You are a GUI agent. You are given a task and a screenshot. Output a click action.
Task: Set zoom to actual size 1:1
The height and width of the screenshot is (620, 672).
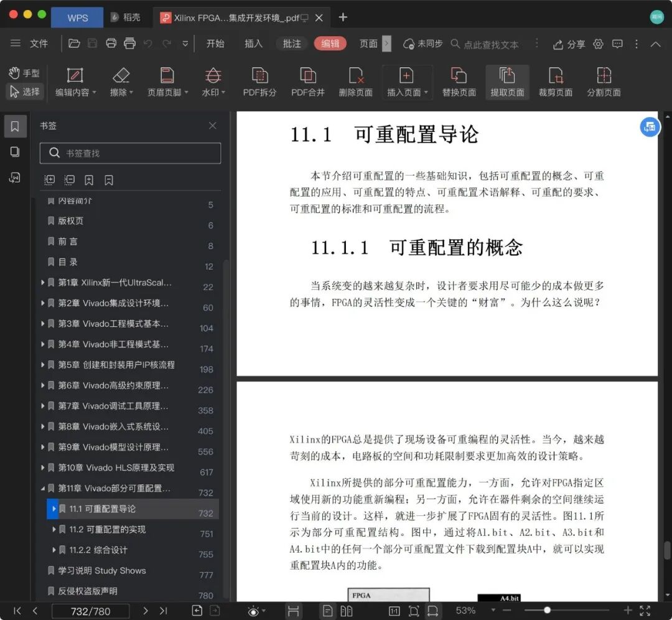click(x=394, y=611)
